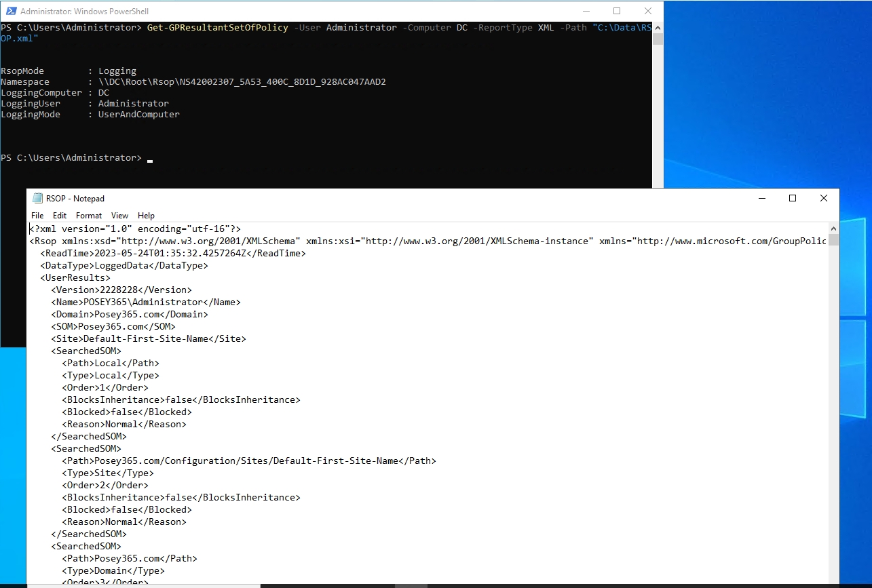The image size is (872, 588).
Task: Open the File menu in Notepad
Action: 37,215
